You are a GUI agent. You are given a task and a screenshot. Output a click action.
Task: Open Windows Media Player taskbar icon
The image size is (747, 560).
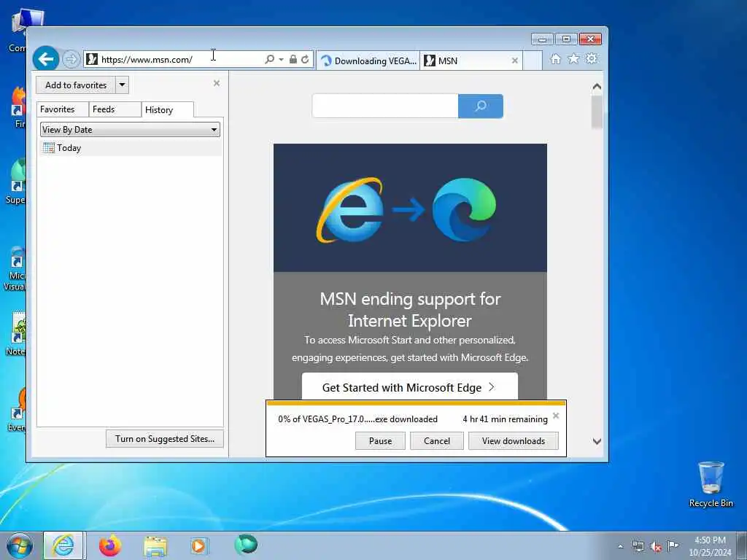[x=198, y=546]
